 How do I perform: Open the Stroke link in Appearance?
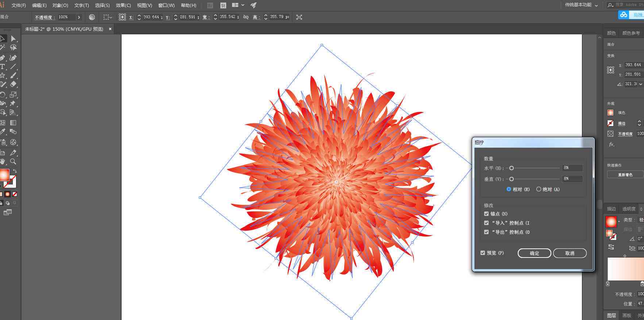(622, 123)
